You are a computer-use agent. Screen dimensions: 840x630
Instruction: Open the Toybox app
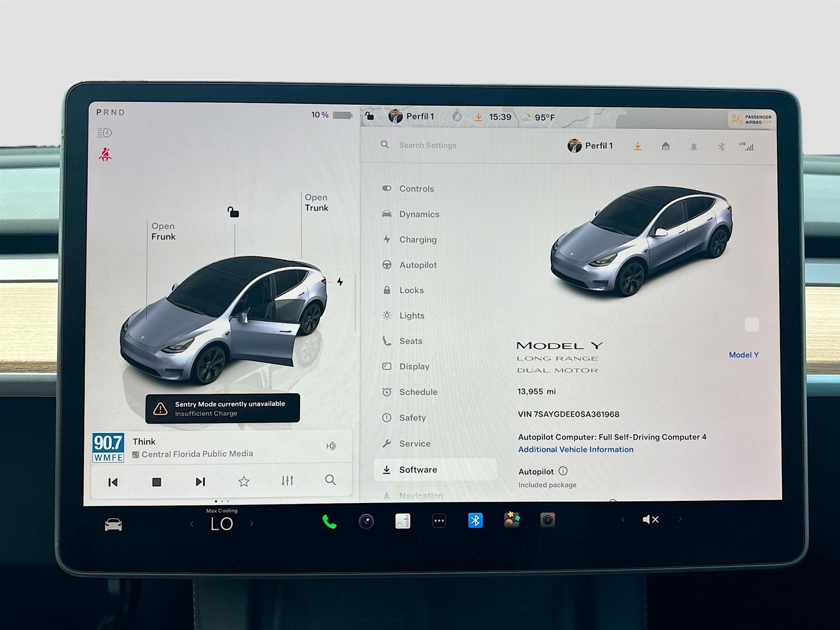(511, 520)
